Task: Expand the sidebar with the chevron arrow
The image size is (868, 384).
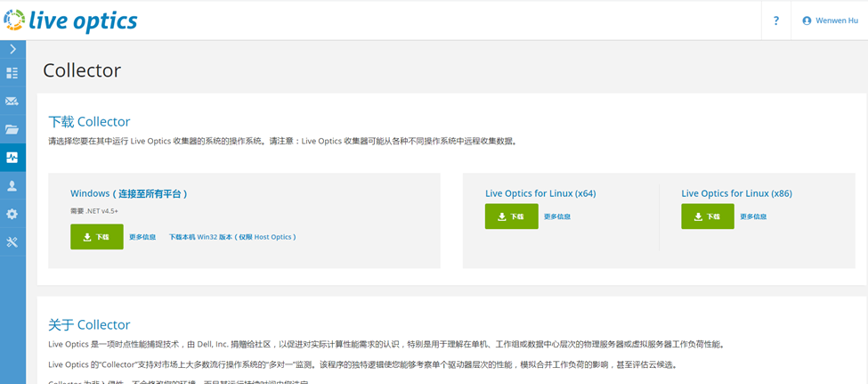Action: [12, 49]
